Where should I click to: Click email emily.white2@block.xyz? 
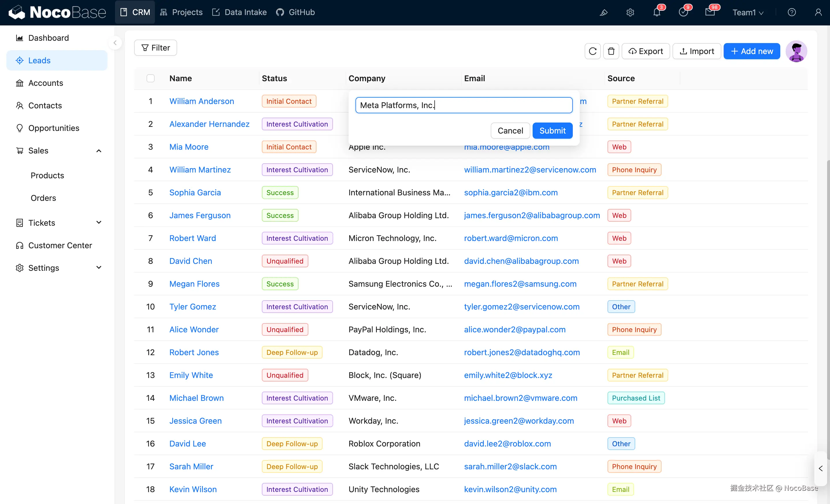click(508, 375)
